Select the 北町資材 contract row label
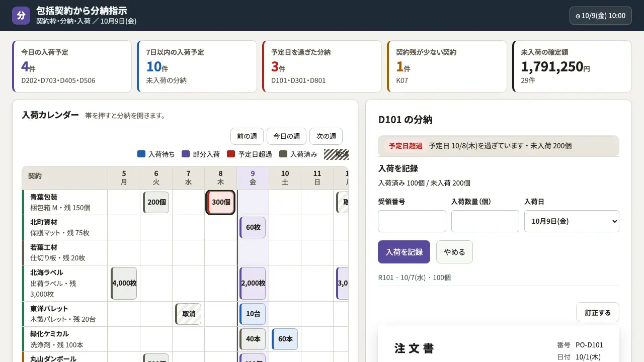644x362 pixels. 65,227
